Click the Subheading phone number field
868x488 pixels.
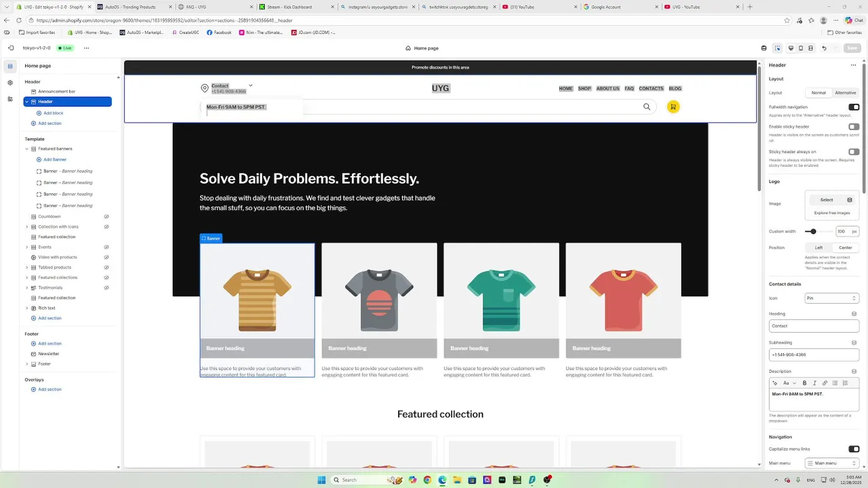point(814,354)
